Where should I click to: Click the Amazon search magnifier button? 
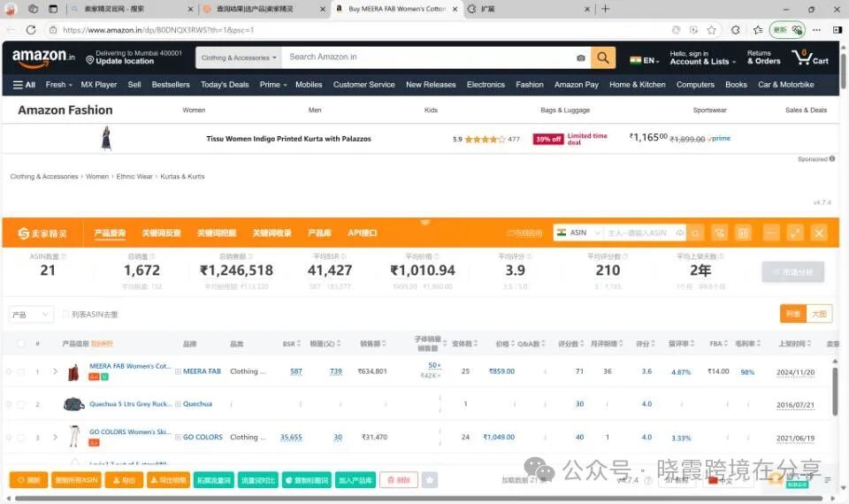point(602,57)
